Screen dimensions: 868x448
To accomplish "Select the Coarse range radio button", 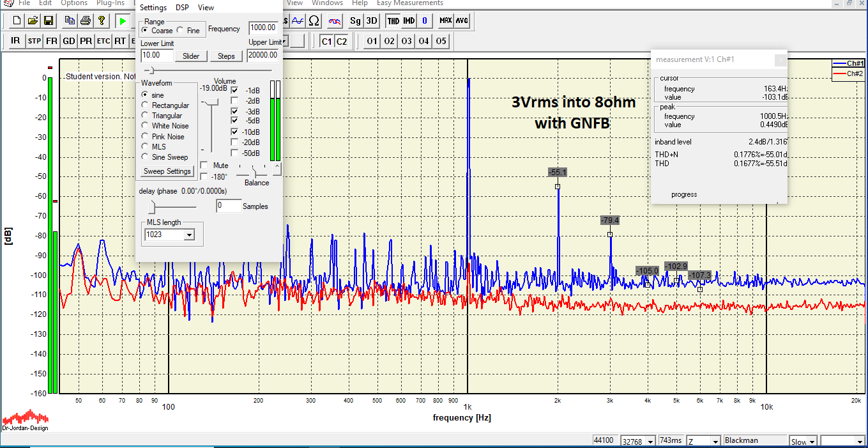I will (145, 30).
